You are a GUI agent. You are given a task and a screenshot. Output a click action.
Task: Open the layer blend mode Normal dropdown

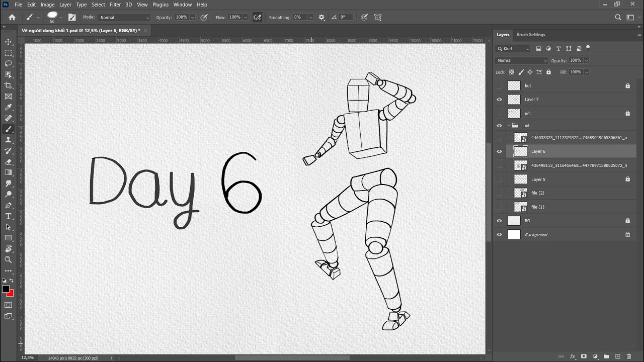pyautogui.click(x=521, y=61)
